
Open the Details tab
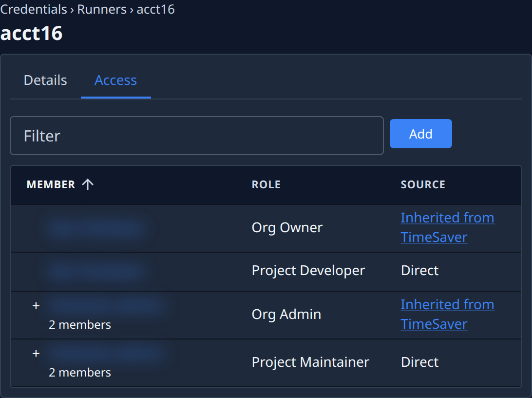coord(45,80)
